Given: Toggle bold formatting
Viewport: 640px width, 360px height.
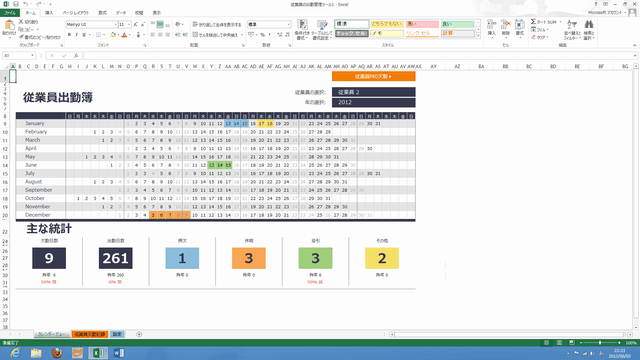Looking at the screenshot, I should pos(69,35).
